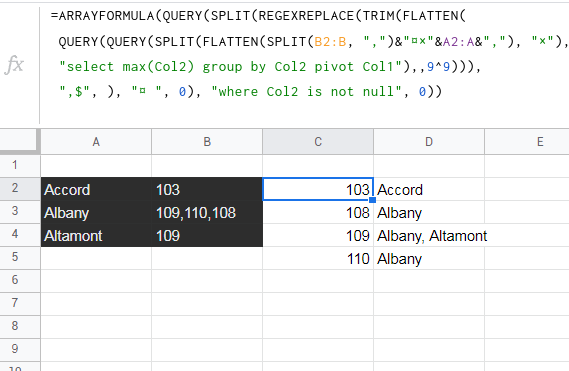Select row 1 header

[x=20, y=166]
